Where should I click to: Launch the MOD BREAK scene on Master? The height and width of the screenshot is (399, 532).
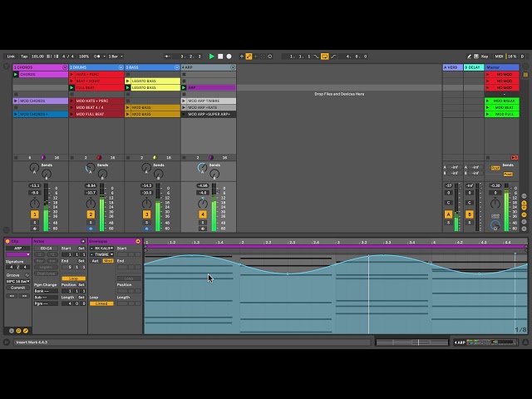[x=488, y=101]
